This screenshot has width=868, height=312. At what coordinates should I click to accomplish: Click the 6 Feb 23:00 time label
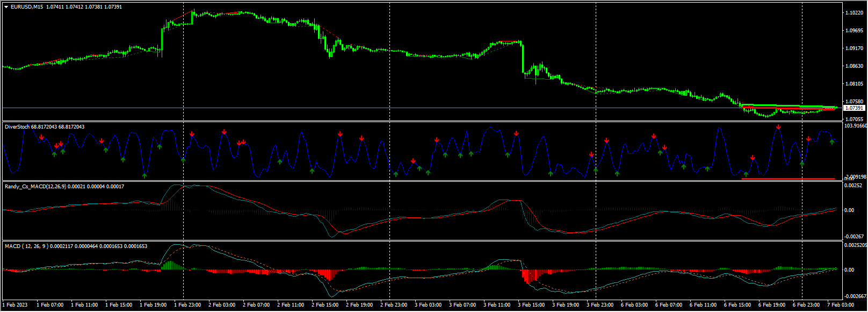click(806, 305)
